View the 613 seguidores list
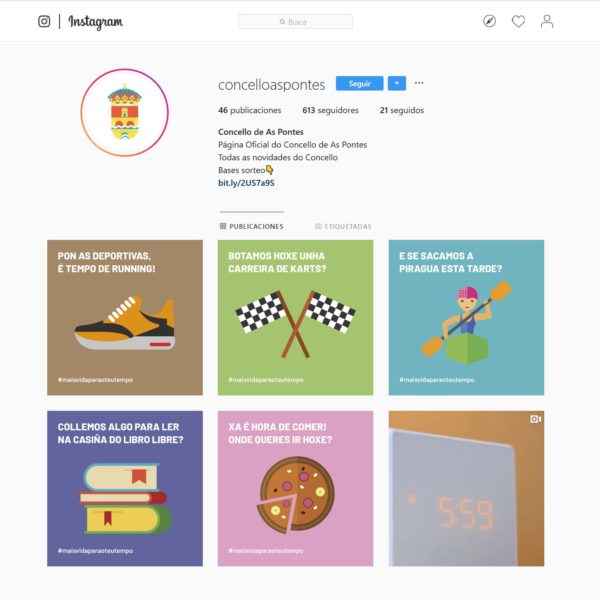This screenshot has height=600, width=600. (x=330, y=110)
